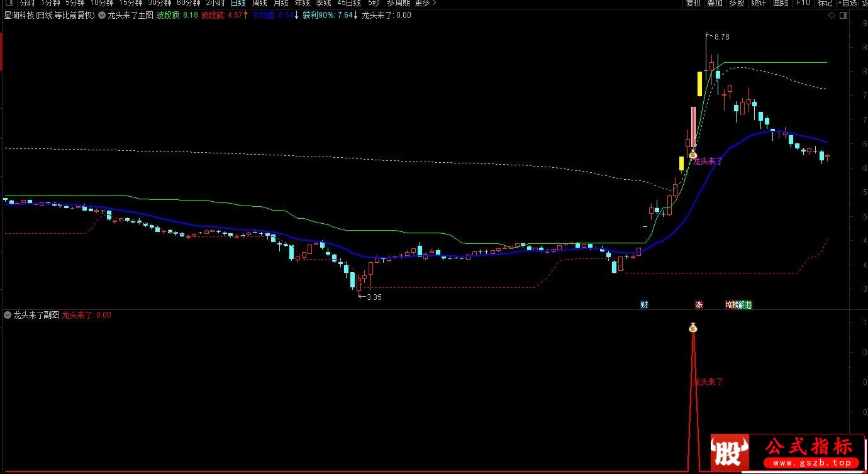Click the 财 event marker
Viewport: 868px width, 474px height.
point(644,305)
